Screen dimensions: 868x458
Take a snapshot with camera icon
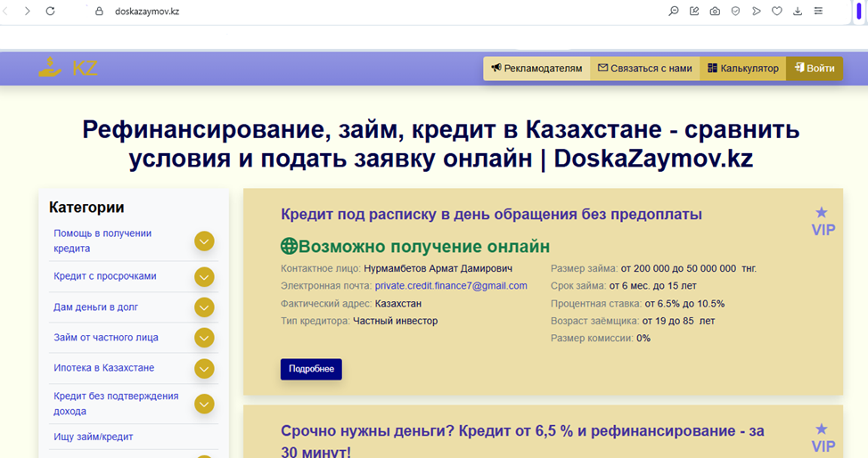pos(715,11)
